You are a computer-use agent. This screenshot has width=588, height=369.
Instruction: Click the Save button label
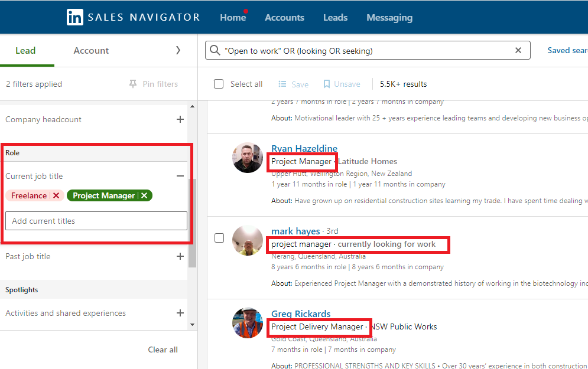300,84
